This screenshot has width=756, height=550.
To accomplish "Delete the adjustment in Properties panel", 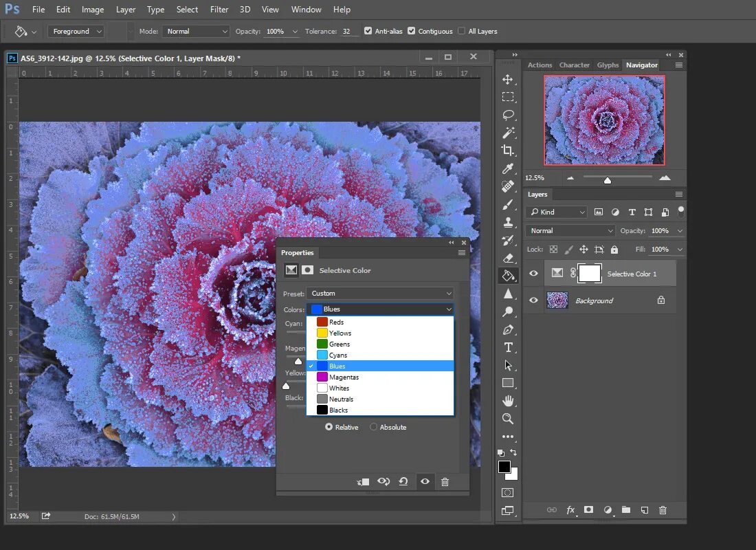I will click(x=445, y=481).
